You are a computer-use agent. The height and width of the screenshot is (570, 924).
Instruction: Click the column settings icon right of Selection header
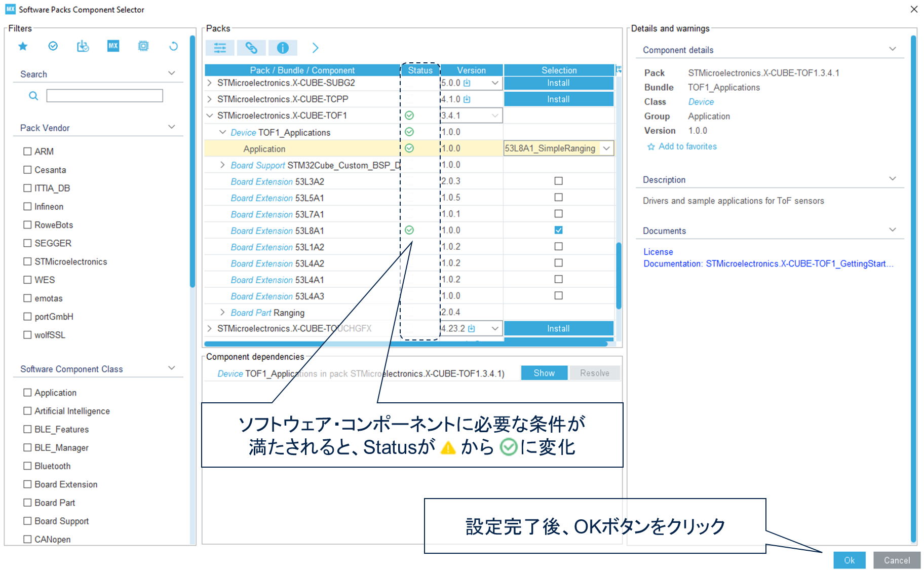(x=619, y=69)
